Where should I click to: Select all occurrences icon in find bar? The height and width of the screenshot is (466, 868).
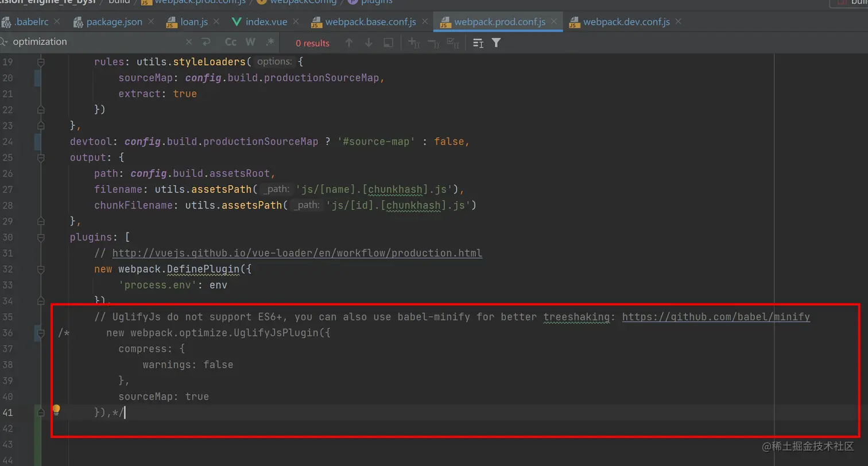(453, 42)
